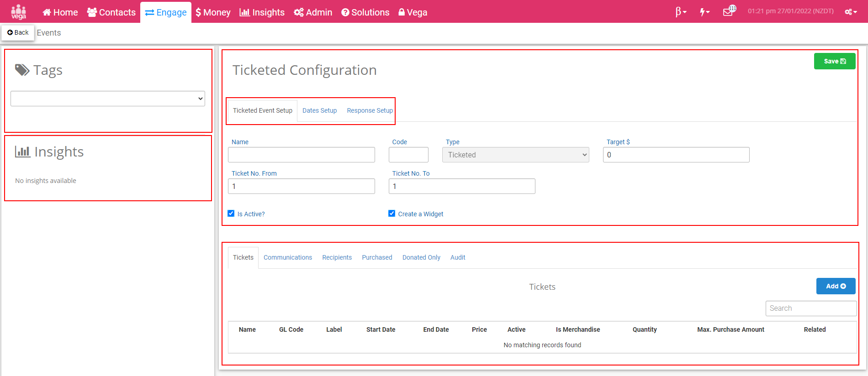
Task: Click the Insights panel chart icon
Action: click(x=22, y=151)
